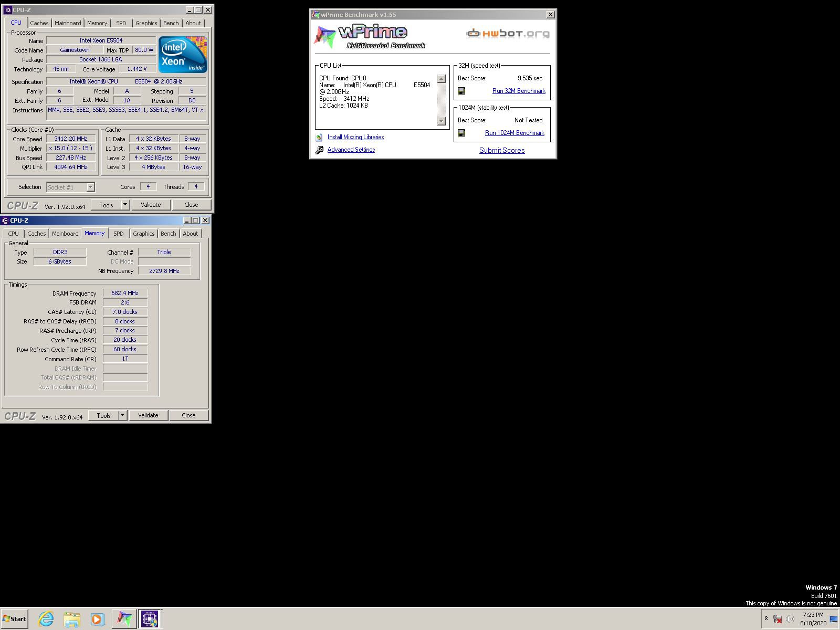Switch to Caches tab in the CPU-Z CPU window

[x=39, y=23]
